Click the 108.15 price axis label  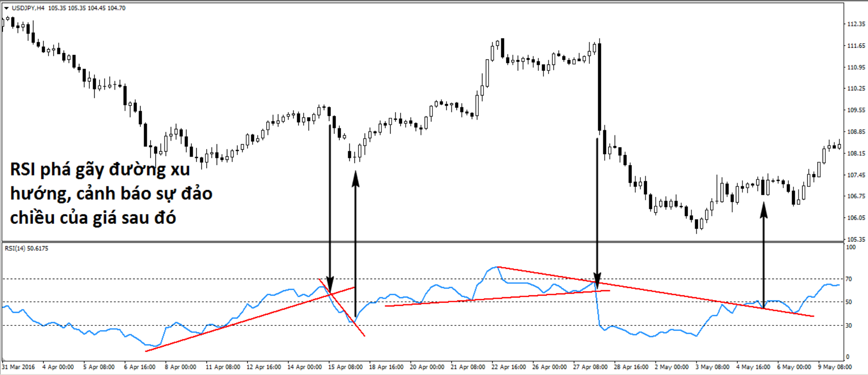(x=856, y=153)
